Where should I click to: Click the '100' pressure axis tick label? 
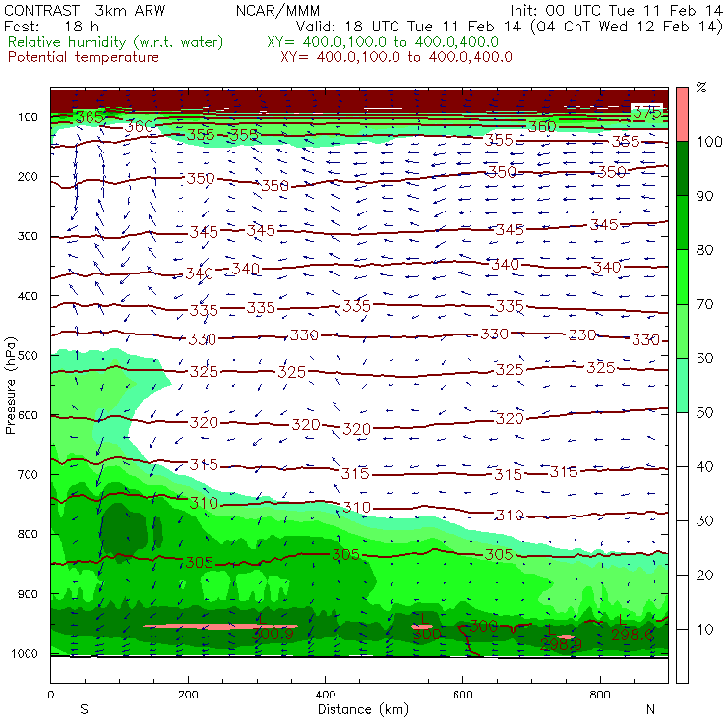[x=28, y=117]
